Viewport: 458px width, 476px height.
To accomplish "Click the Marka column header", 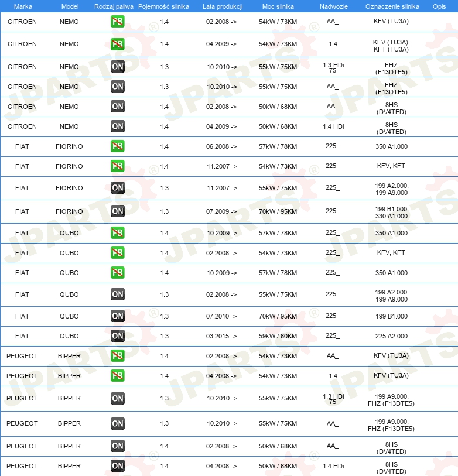I will click(23, 6).
